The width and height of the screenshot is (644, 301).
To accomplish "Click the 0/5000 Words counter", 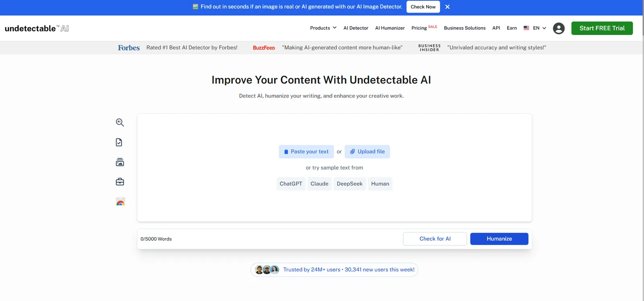I will [x=156, y=239].
